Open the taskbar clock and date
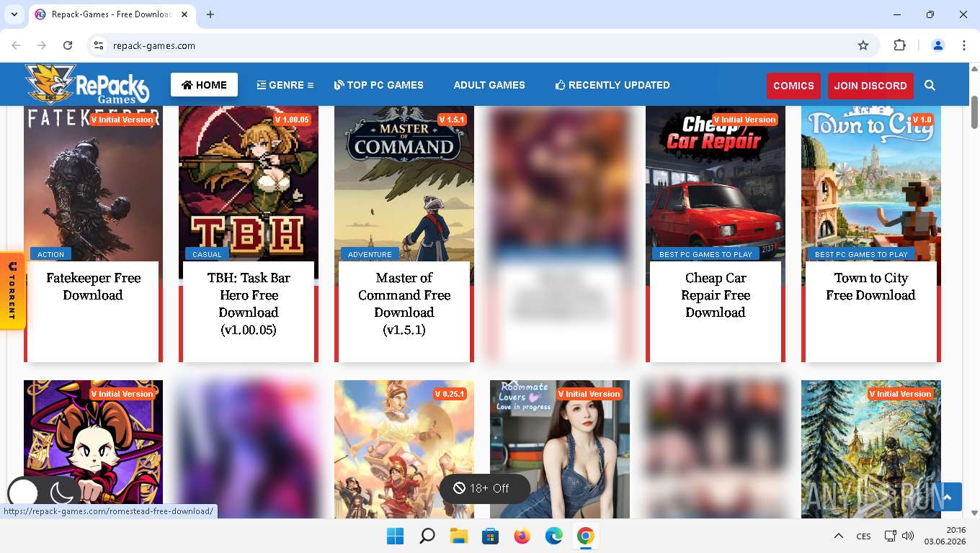980x553 pixels. (x=946, y=536)
